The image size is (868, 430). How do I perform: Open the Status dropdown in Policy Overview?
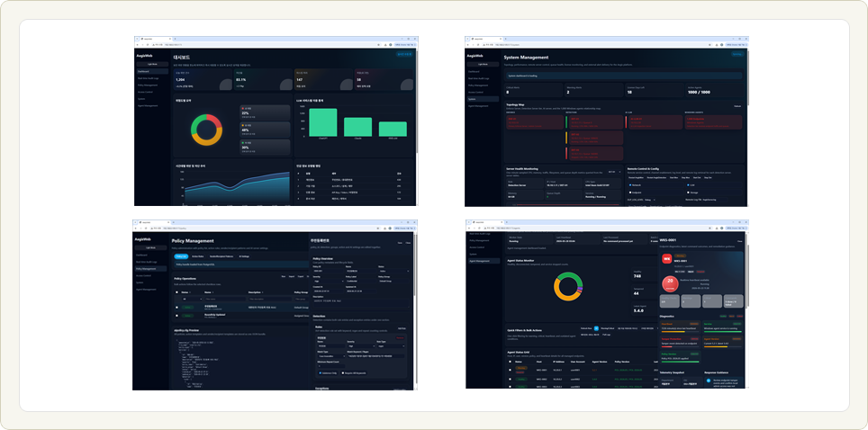point(393,271)
